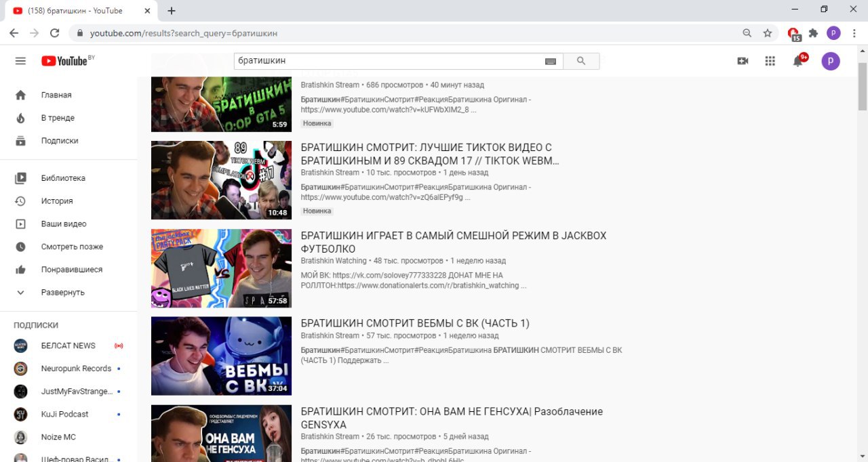The image size is (868, 462).
Task: Open the Neuropunk Records channel avatar
Action: coord(21,369)
